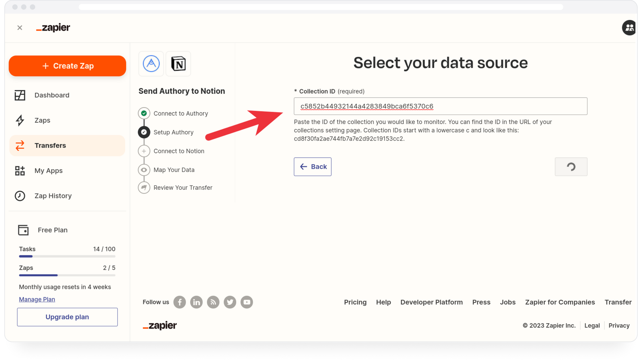Click the Free Plan label

pyautogui.click(x=53, y=230)
